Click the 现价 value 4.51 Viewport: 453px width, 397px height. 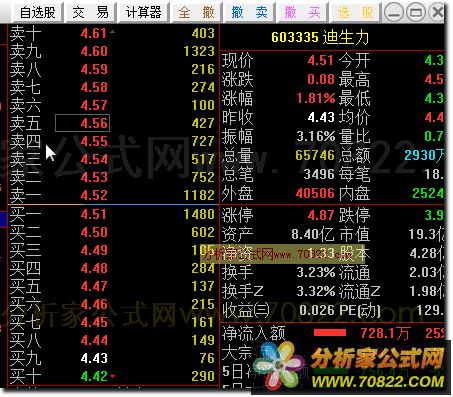(x=321, y=61)
